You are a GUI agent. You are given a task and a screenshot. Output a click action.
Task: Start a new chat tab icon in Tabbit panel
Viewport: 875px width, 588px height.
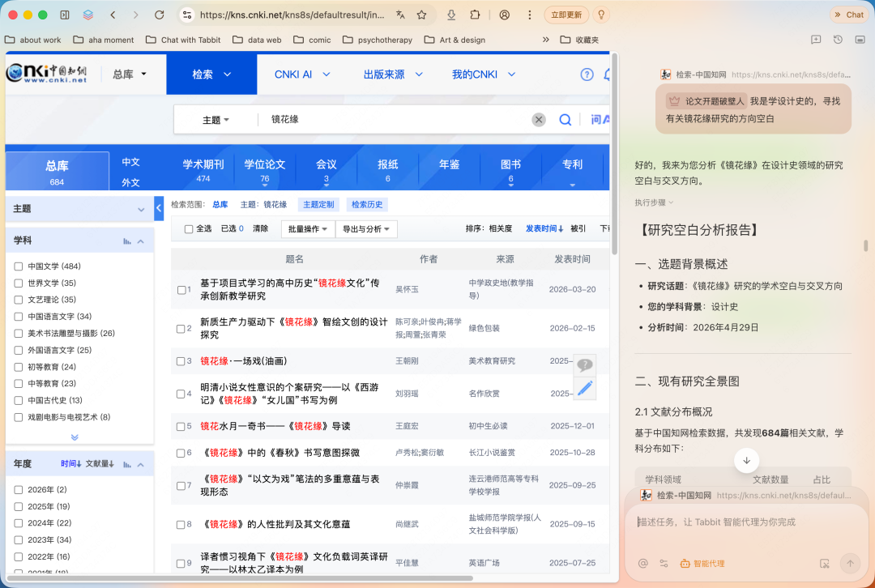816,40
